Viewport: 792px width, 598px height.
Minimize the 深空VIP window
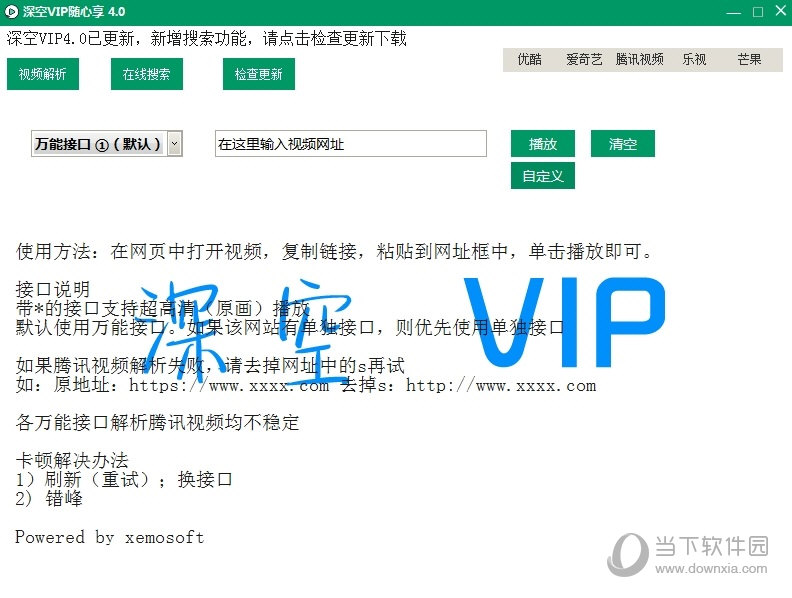click(733, 12)
